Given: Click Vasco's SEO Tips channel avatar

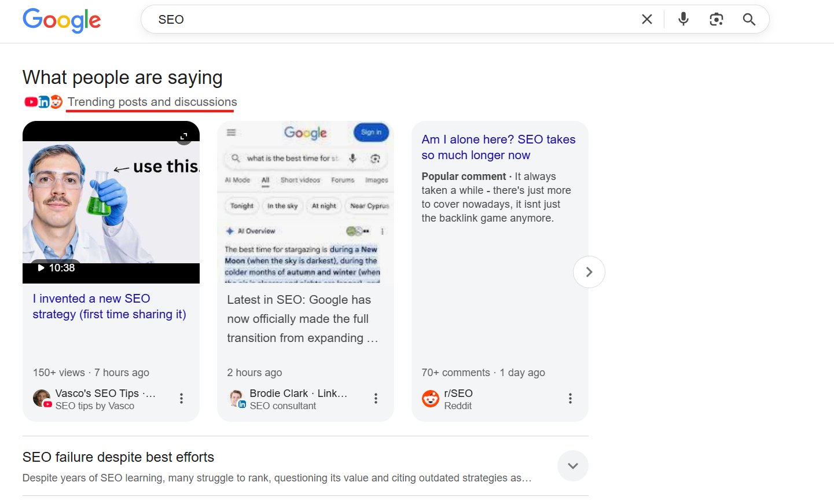Looking at the screenshot, I should coord(42,399).
